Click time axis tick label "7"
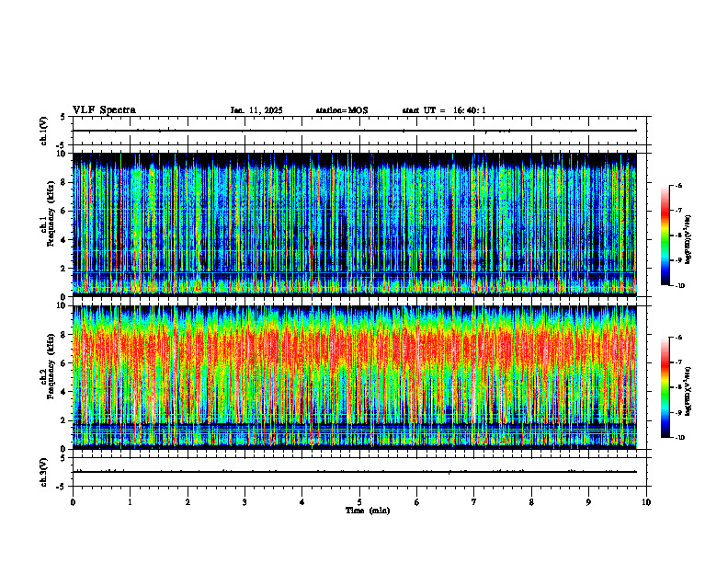This screenshot has width=728, height=563. [x=474, y=502]
